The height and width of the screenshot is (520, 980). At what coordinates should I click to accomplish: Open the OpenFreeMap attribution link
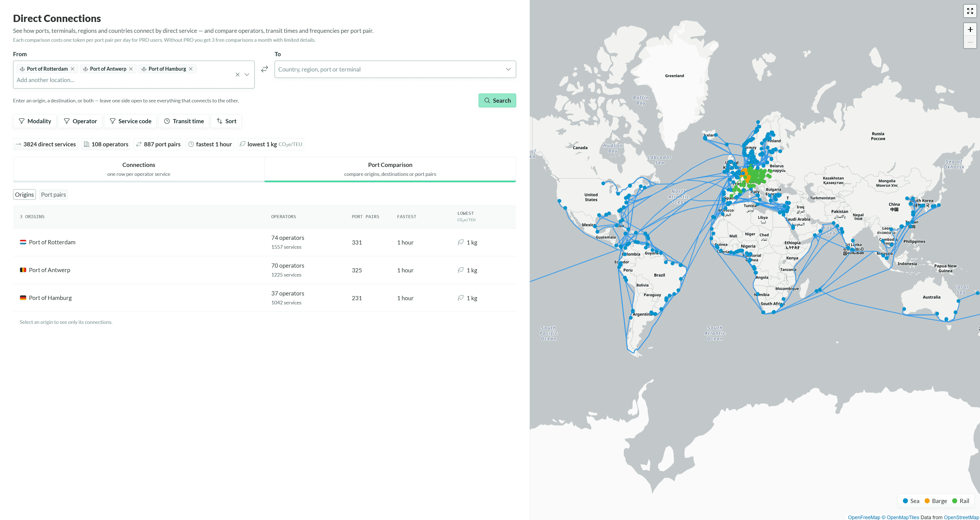[x=864, y=517]
